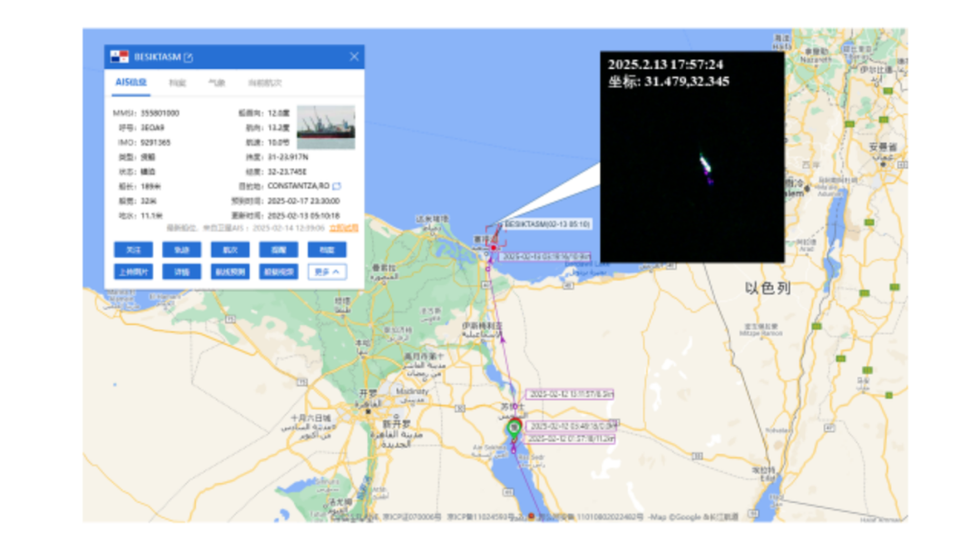The width and height of the screenshot is (980, 552).
Task: Click the satellite image dated 2025.2.13 17:57:24
Action: [691, 157]
